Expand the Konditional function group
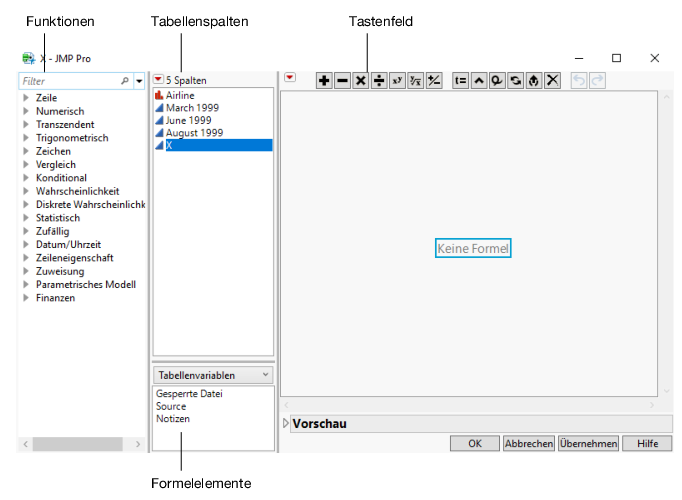 (26, 178)
